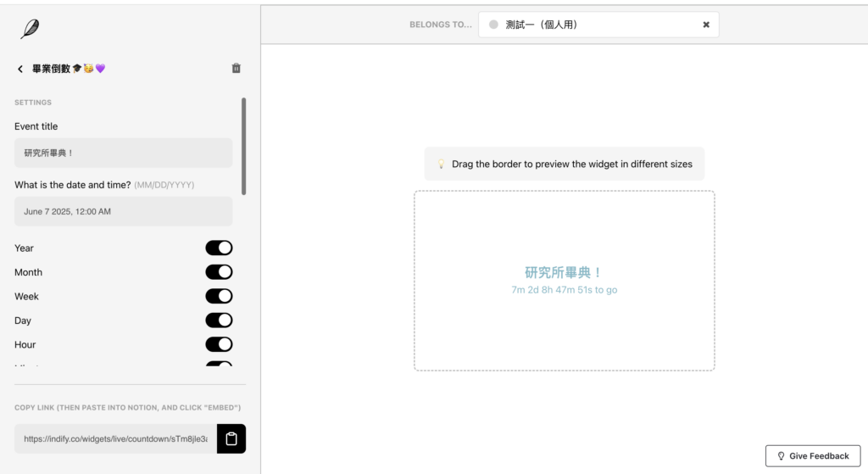The height and width of the screenshot is (474, 868).
Task: Click the countdown text ending in 'to go'
Action: point(564,290)
